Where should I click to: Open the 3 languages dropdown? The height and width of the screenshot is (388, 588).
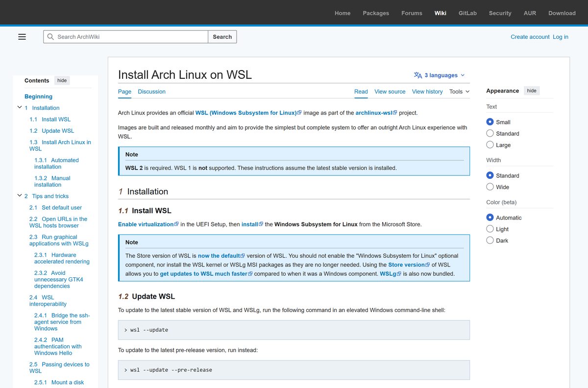pyautogui.click(x=440, y=75)
